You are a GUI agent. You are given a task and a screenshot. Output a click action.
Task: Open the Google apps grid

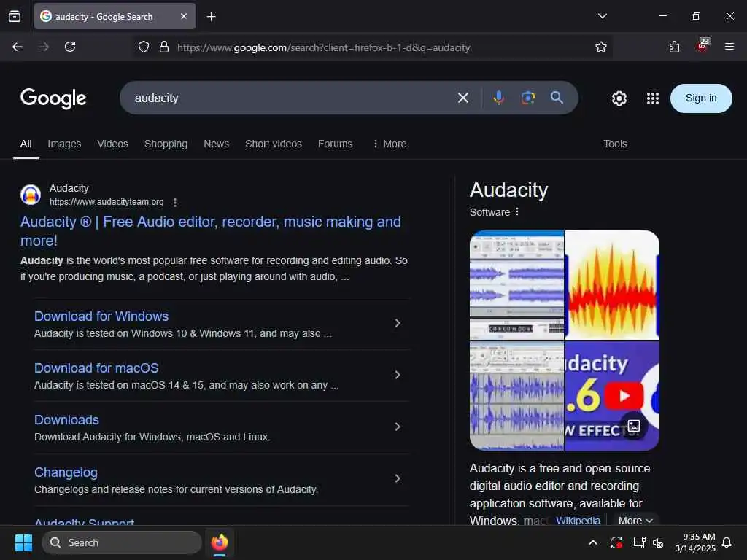coord(653,98)
